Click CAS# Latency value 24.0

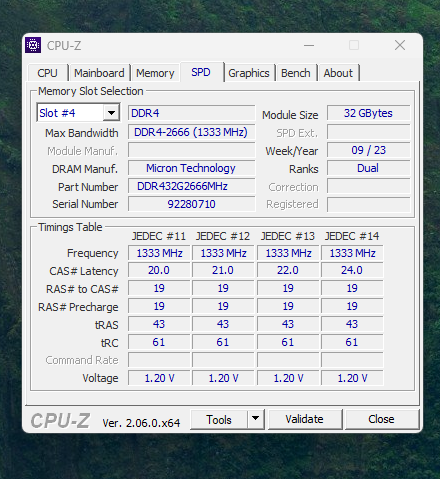click(352, 270)
